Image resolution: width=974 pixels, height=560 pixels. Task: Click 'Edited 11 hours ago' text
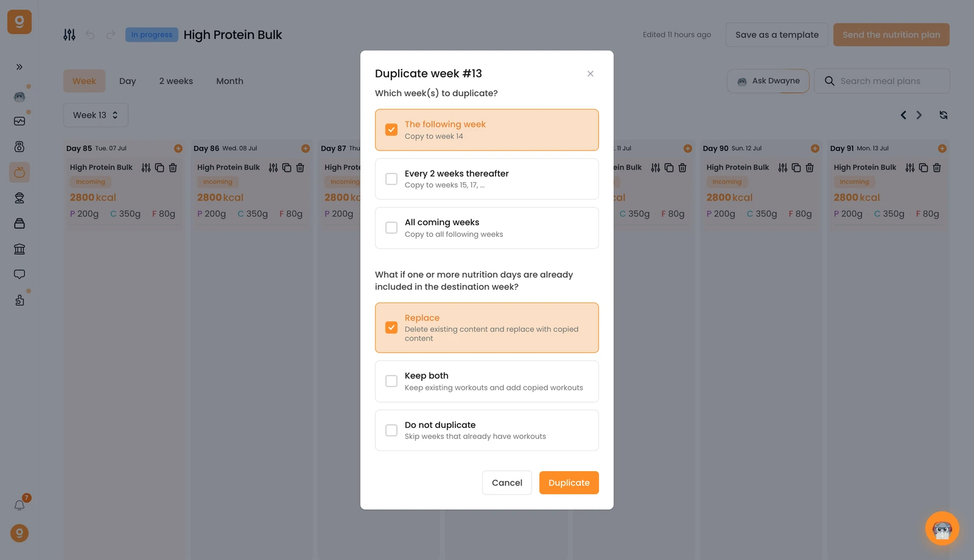point(677,35)
